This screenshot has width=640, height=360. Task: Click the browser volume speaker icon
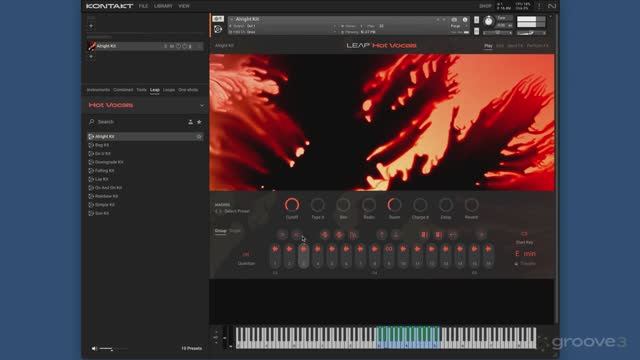tap(94, 349)
